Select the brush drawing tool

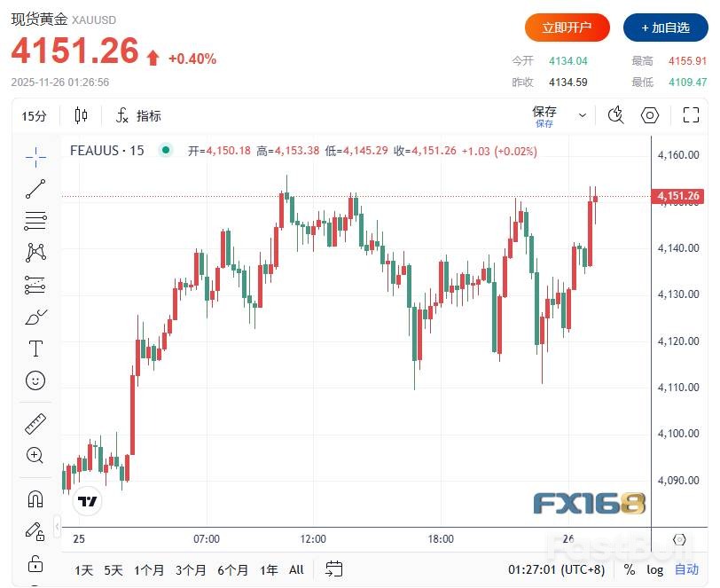35,317
